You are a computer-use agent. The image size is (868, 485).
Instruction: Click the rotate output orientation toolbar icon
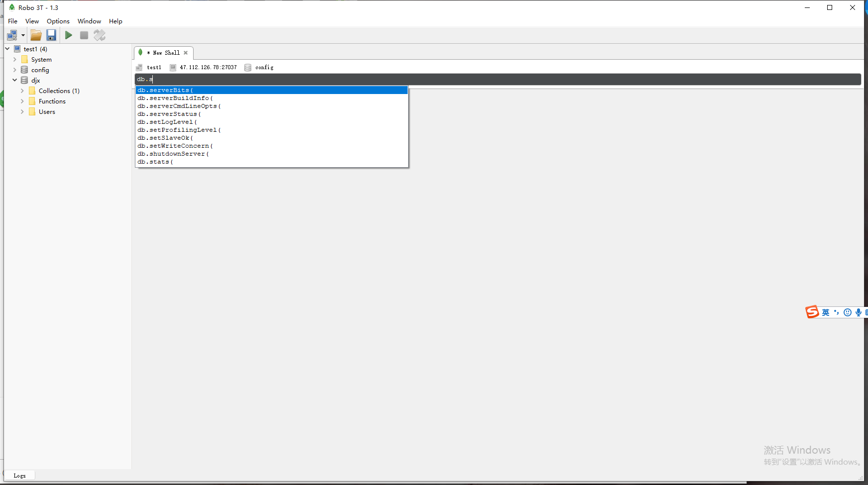100,35
